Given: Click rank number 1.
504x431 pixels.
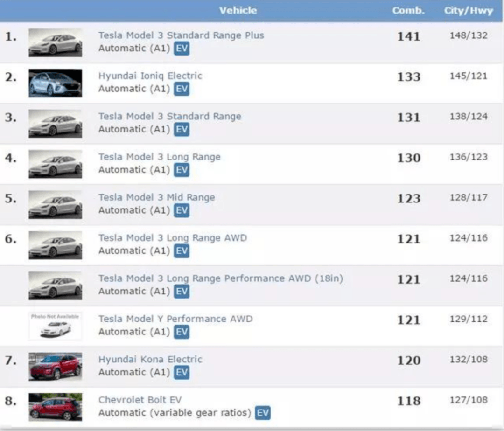Looking at the screenshot, I should (11, 37).
